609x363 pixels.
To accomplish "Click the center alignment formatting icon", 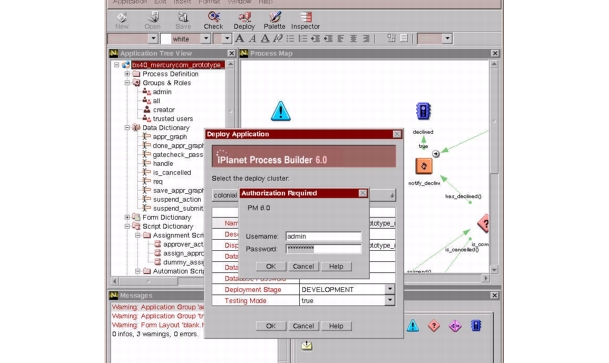I will [353, 38].
